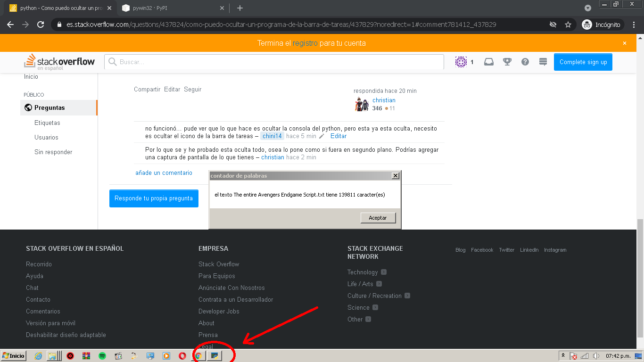Launch Media Player Classic from taskbar

pyautogui.click(x=118, y=356)
